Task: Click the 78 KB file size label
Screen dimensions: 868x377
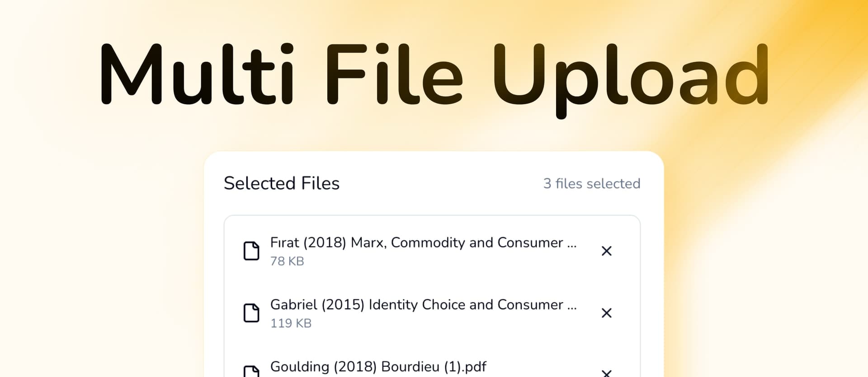Action: (x=287, y=261)
